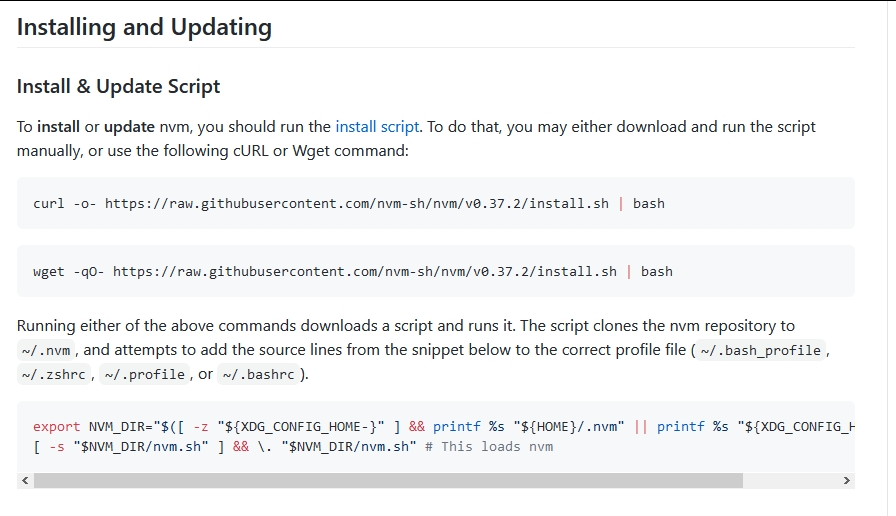The image size is (896, 516).
Task: Click the "# This loads nvm" comment
Action: pos(489,447)
